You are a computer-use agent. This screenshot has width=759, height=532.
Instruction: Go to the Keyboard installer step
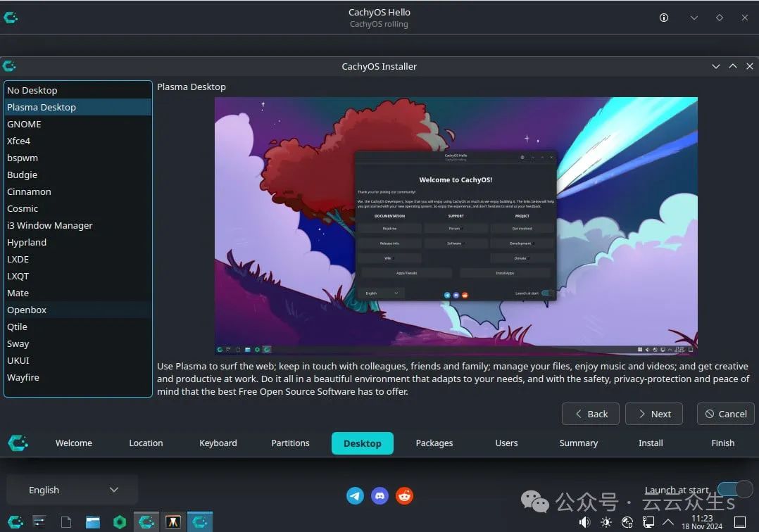tap(218, 443)
